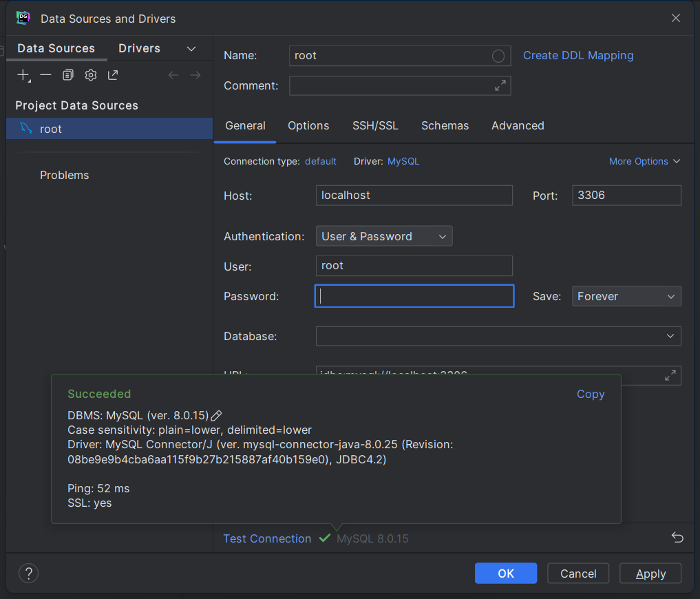Open help with the question mark button
The height and width of the screenshot is (599, 700).
click(x=29, y=573)
